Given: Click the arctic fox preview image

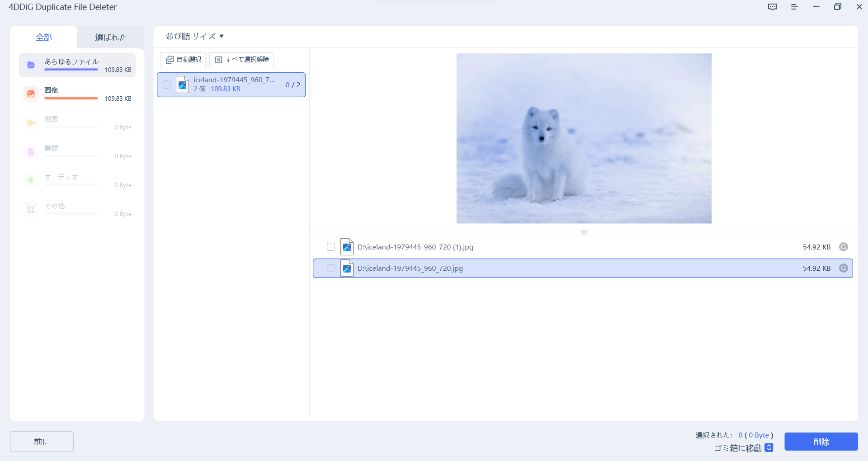Looking at the screenshot, I should [584, 138].
